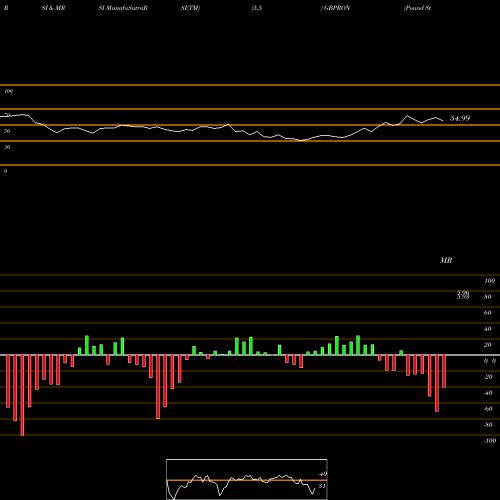
Task: Click the 'SI(TM)' header text
Action: pyautogui.click(x=190, y=8)
